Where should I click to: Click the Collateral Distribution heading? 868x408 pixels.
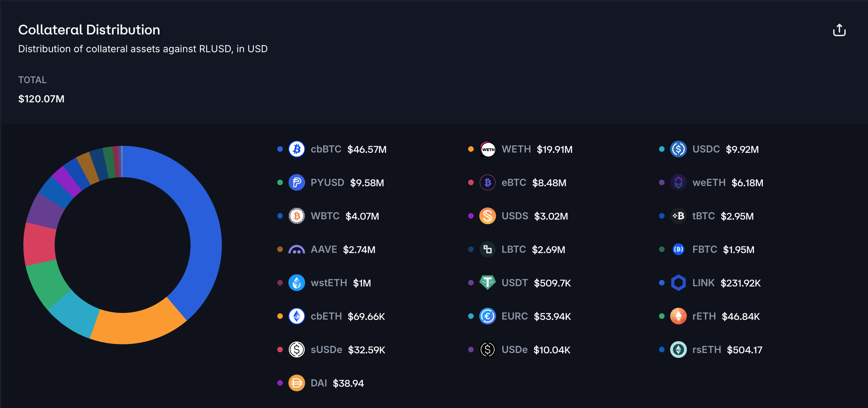[89, 30]
